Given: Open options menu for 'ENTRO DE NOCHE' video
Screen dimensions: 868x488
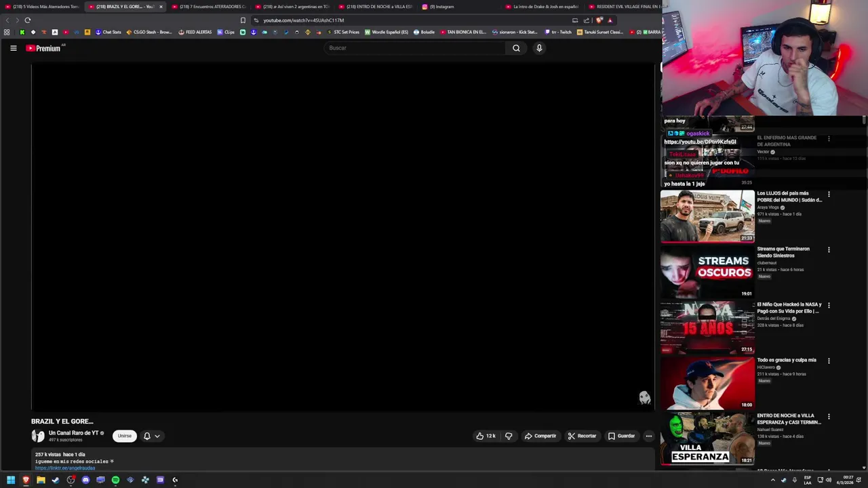Looking at the screenshot, I should tap(829, 417).
